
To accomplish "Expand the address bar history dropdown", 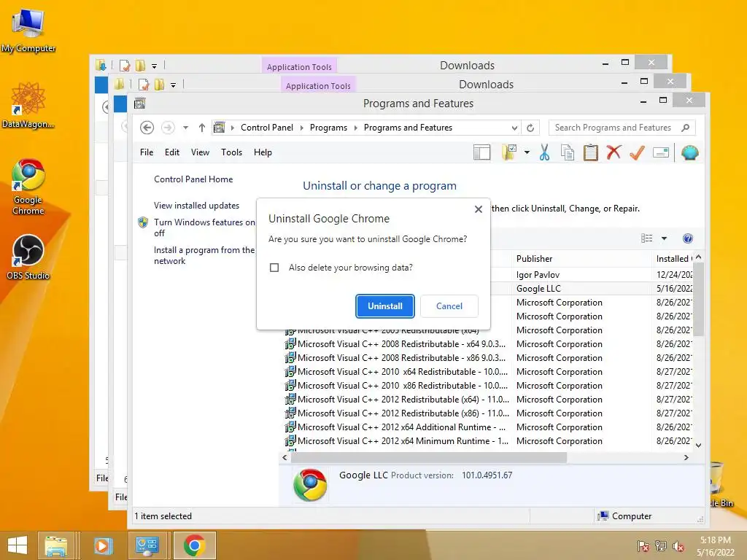I will tap(514, 128).
